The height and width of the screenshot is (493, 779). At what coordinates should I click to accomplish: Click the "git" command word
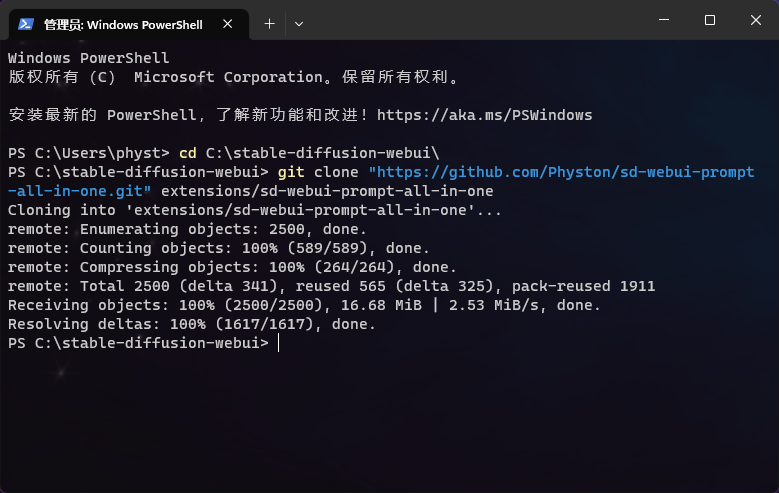pyautogui.click(x=290, y=172)
